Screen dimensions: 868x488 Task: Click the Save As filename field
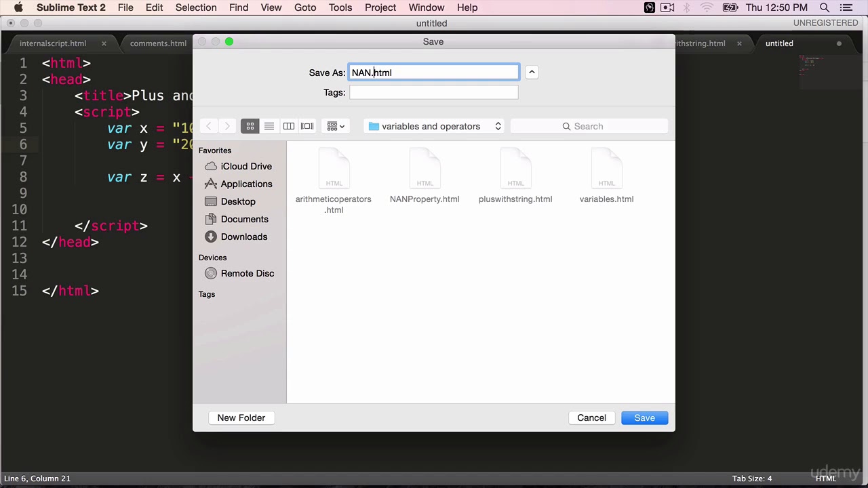click(x=434, y=73)
